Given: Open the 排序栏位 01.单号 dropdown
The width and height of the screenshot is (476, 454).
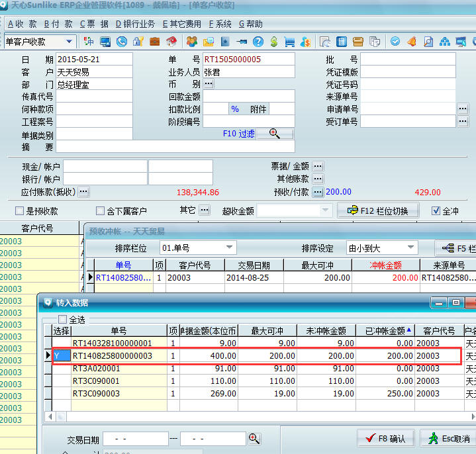Looking at the screenshot, I should pos(230,248).
